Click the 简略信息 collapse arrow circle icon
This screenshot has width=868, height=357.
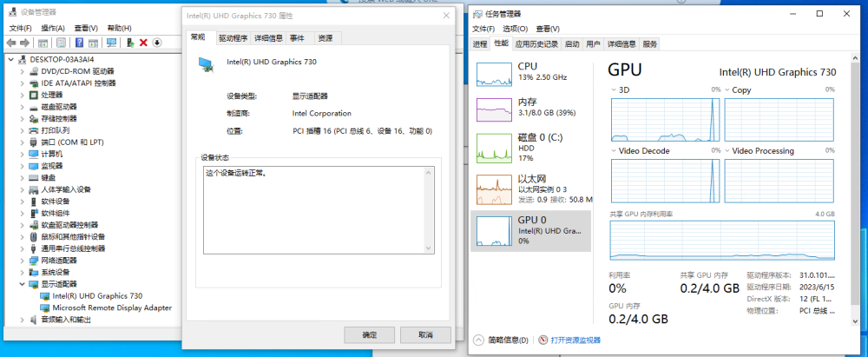479,340
